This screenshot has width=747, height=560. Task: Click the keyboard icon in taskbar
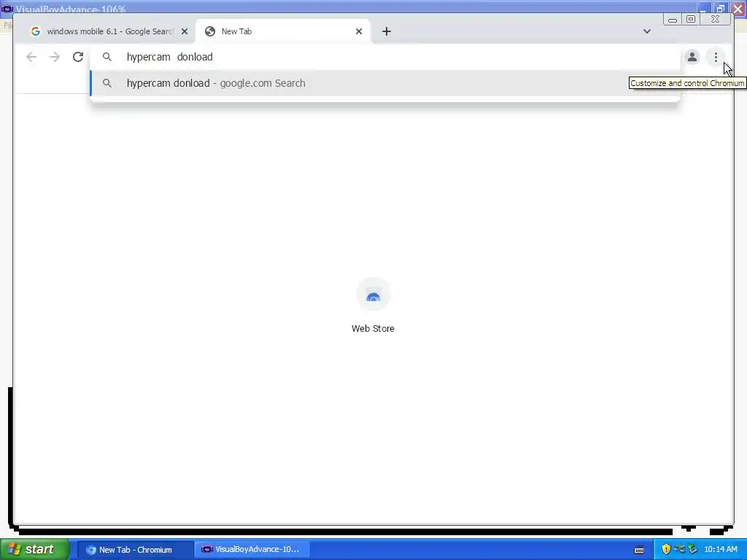[639, 550]
